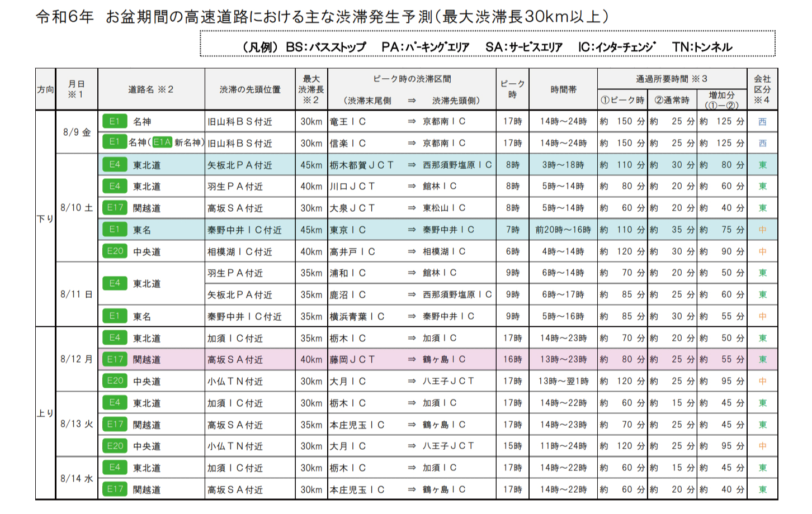Click the 竜王IC cell
Viewport: 812px width, 514px height.
[348, 121]
